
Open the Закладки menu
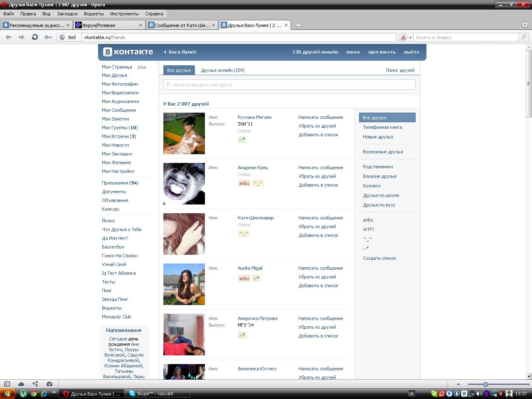pos(67,14)
